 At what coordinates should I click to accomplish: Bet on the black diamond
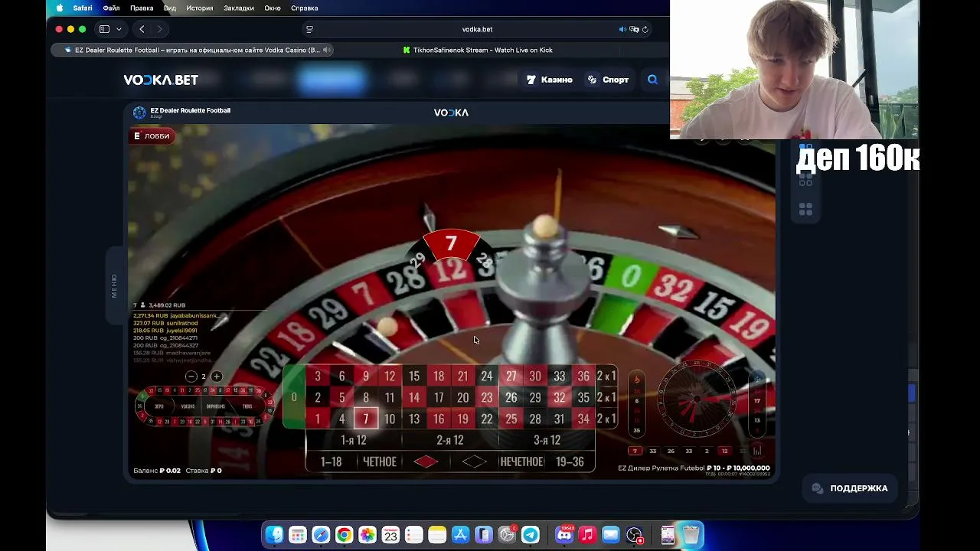(474, 461)
